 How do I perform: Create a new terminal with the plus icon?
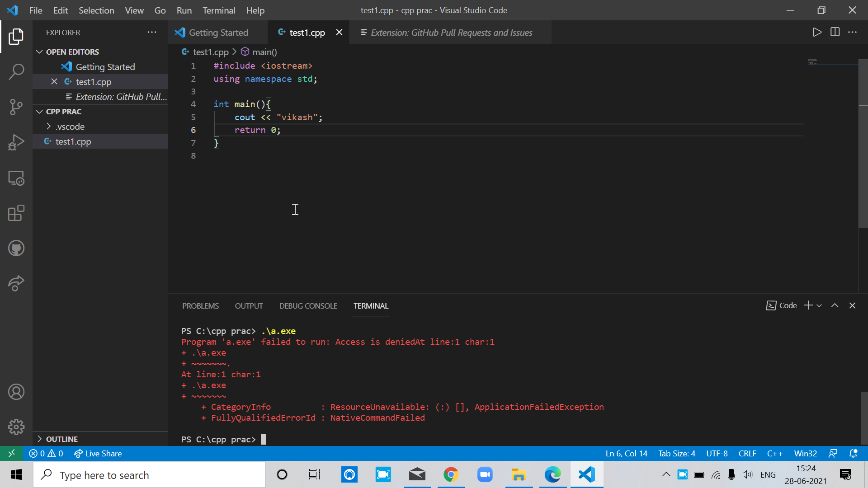coord(807,305)
